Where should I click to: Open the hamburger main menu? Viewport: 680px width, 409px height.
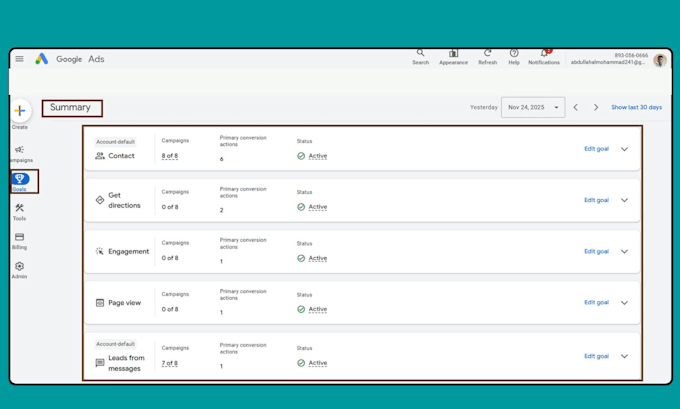click(x=20, y=59)
